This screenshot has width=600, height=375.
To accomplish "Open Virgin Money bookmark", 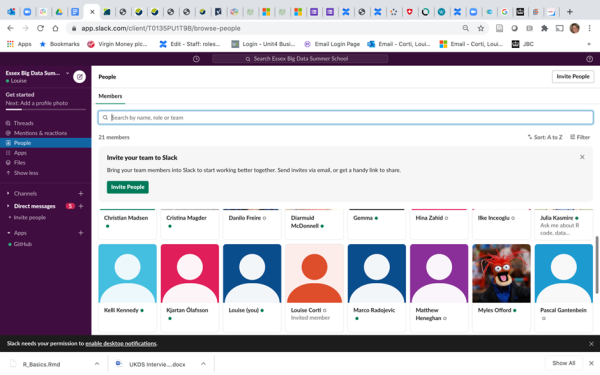I will point(117,44).
